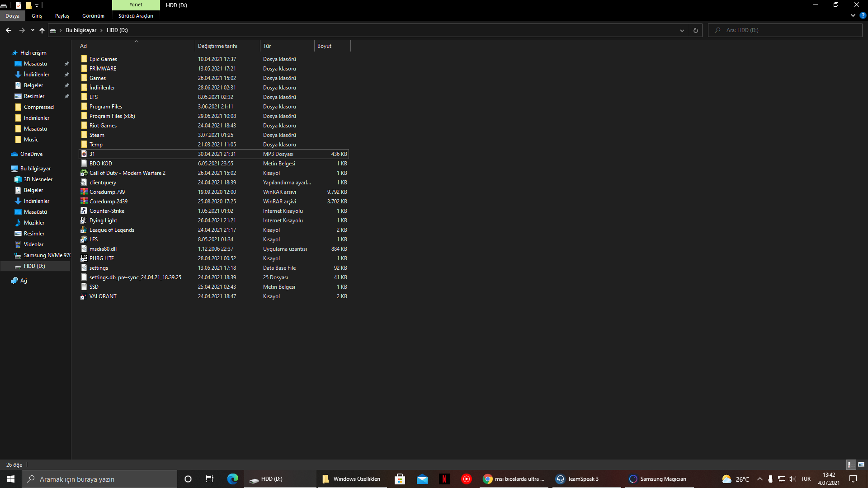Viewport: 868px width, 488px height.
Task: Open the quick access toolbar customize dropdown
Action: pyautogui.click(x=37, y=5)
